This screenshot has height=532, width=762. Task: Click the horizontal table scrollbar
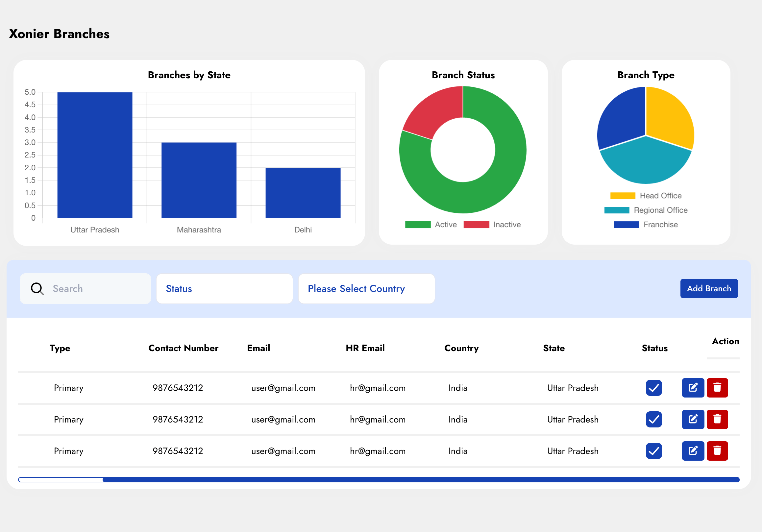tap(421, 480)
